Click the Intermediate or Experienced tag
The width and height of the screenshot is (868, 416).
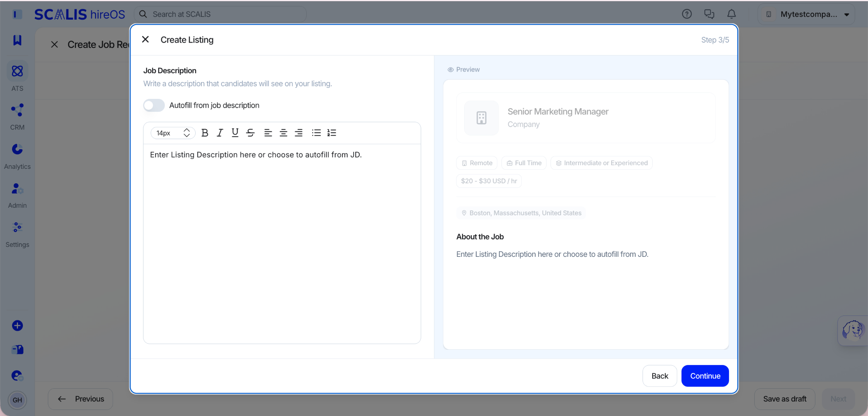pos(602,163)
